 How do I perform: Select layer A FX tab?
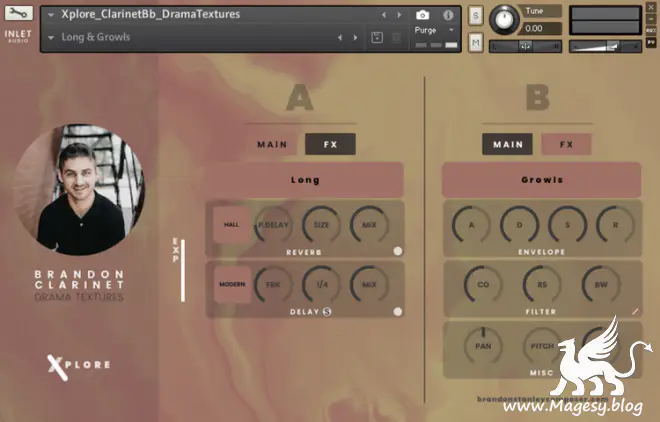pos(330,144)
